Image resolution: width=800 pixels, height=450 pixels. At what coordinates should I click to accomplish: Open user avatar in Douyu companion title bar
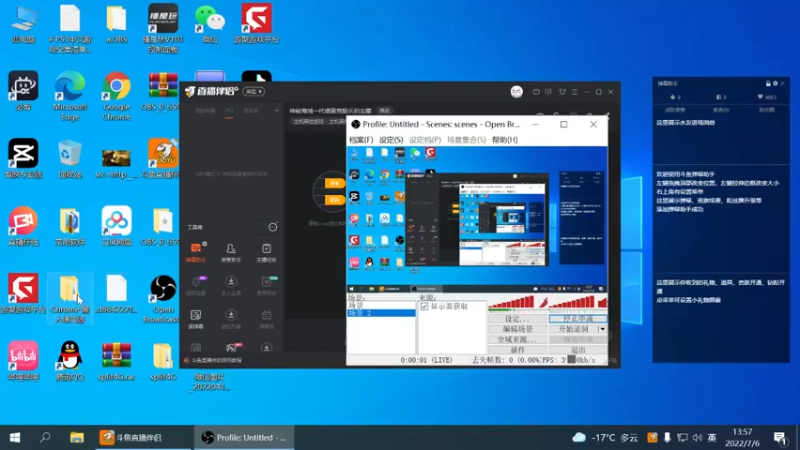(x=516, y=91)
